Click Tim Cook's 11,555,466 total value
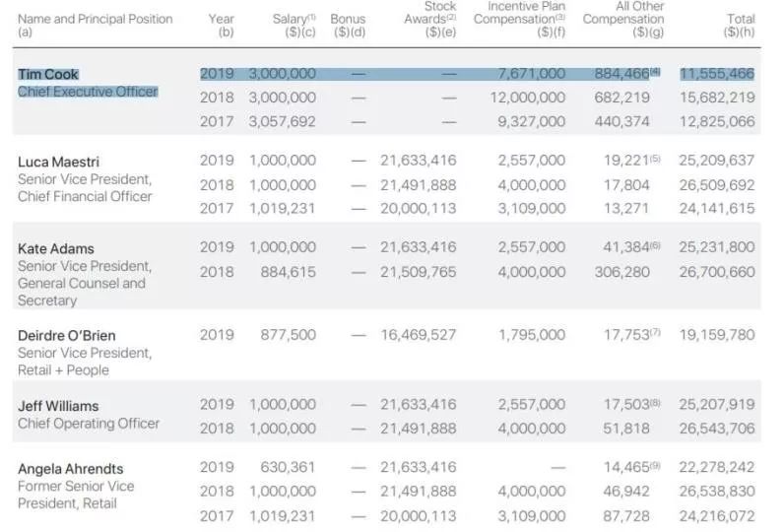Screen dimensions: 784x532 [x=716, y=74]
